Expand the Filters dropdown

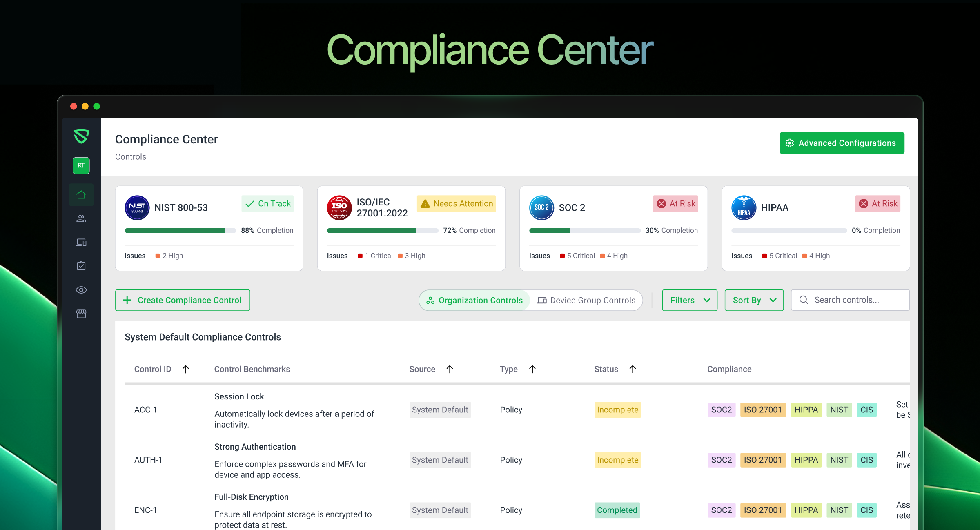tap(689, 300)
